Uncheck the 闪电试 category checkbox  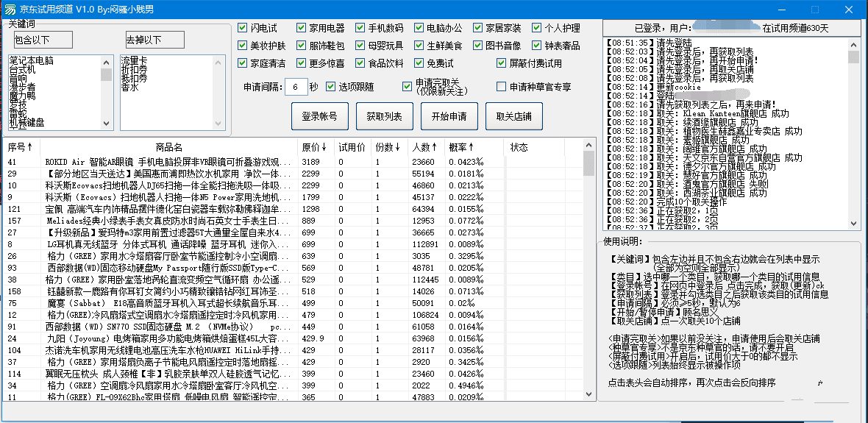(243, 28)
